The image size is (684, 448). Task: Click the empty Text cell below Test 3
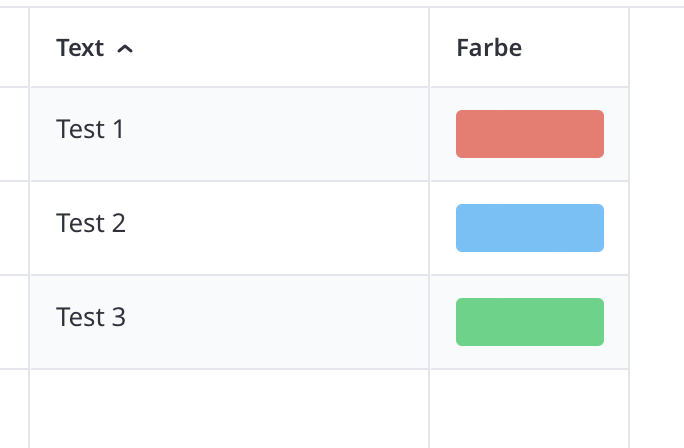(229, 408)
